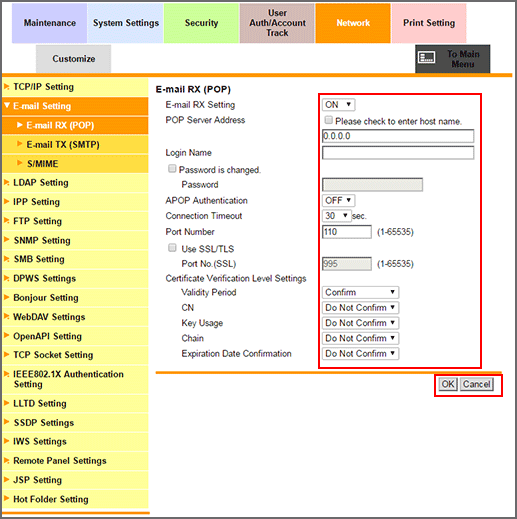
Task: Open the APOP Authentication dropdown
Action: [338, 200]
